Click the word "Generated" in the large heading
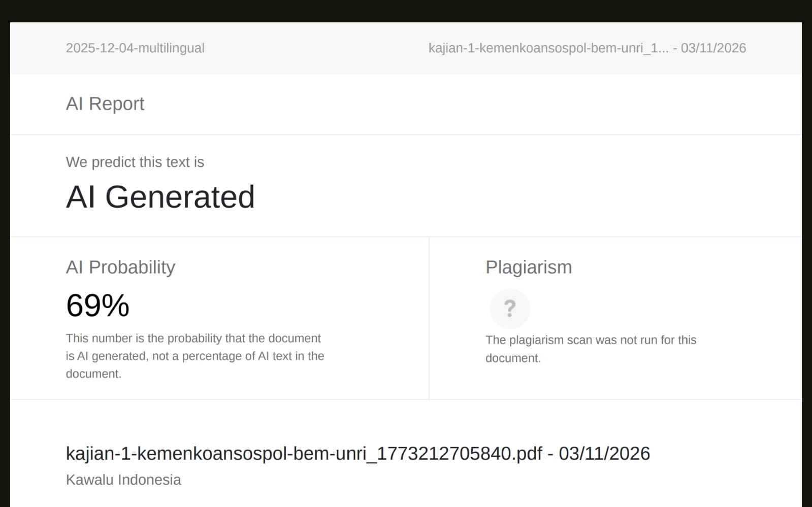 [180, 197]
